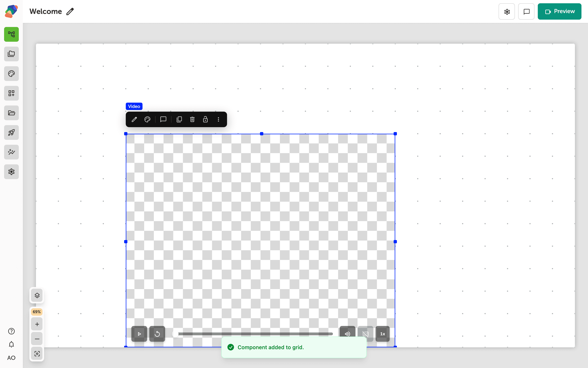Viewport: 588px width, 368px height.
Task: Click the video progress slider track
Action: pyautogui.click(x=253, y=334)
